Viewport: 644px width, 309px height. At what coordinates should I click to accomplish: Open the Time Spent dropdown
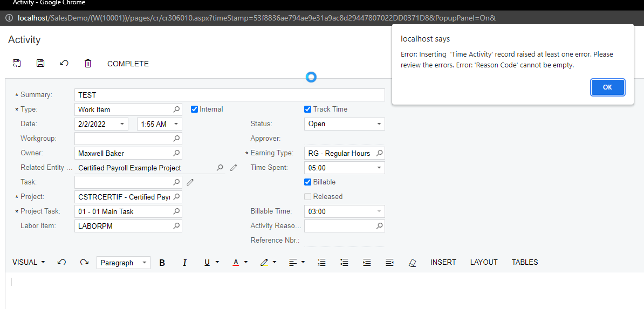click(x=379, y=168)
